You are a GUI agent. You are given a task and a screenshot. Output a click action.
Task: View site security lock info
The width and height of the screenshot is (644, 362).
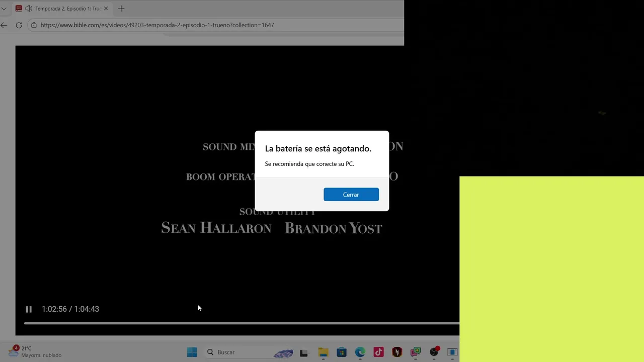[34, 25]
